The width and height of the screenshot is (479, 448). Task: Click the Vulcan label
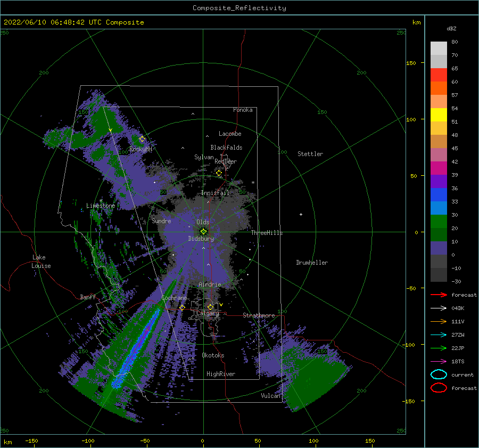point(270,396)
